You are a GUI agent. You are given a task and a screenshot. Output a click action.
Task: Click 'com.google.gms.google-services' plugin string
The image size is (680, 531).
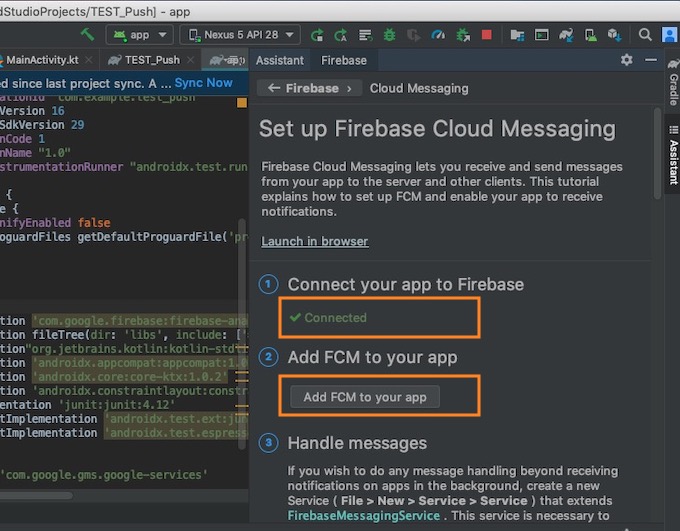[104, 475]
